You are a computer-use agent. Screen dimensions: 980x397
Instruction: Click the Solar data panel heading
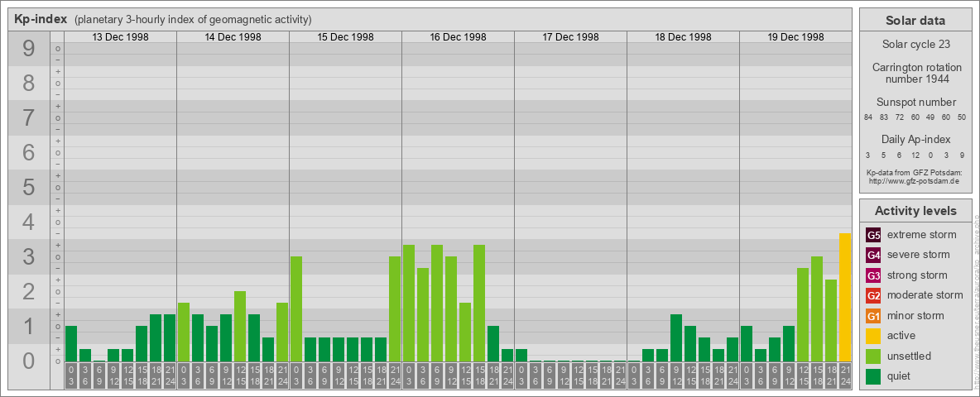[915, 21]
